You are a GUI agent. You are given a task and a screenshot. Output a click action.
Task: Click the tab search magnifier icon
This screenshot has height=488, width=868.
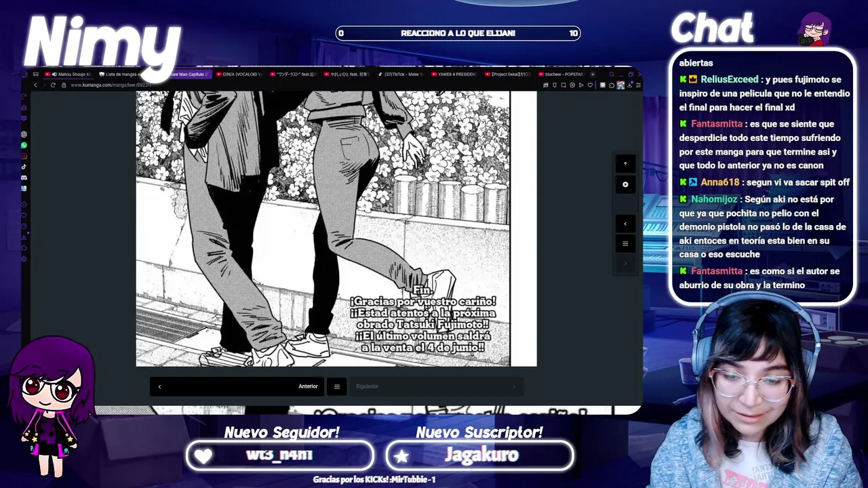pyautogui.click(x=612, y=74)
